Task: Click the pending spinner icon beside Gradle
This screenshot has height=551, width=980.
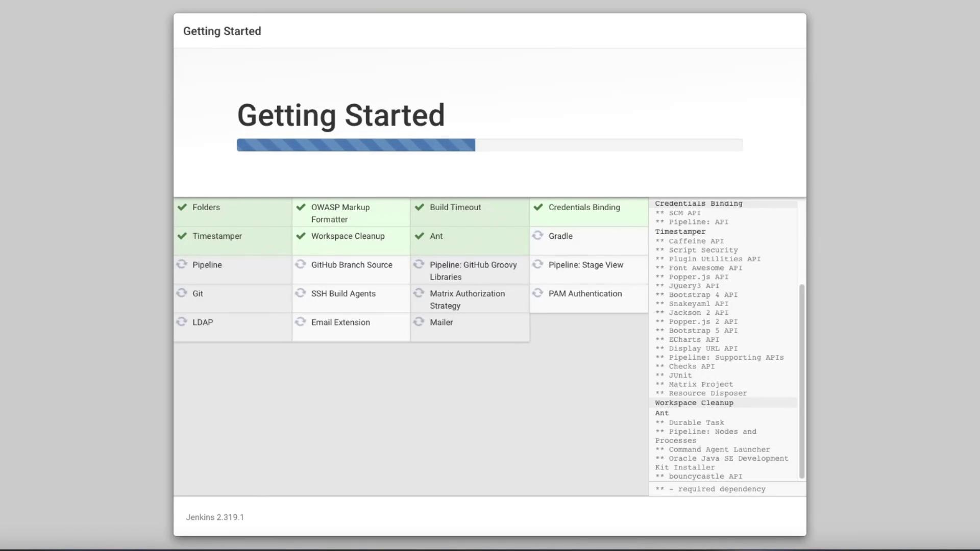Action: point(537,236)
